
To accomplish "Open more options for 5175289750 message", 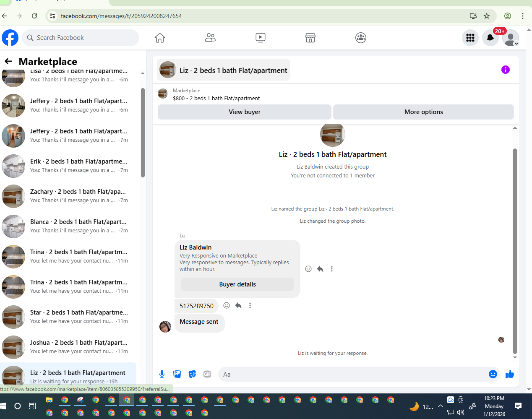I will [250, 305].
